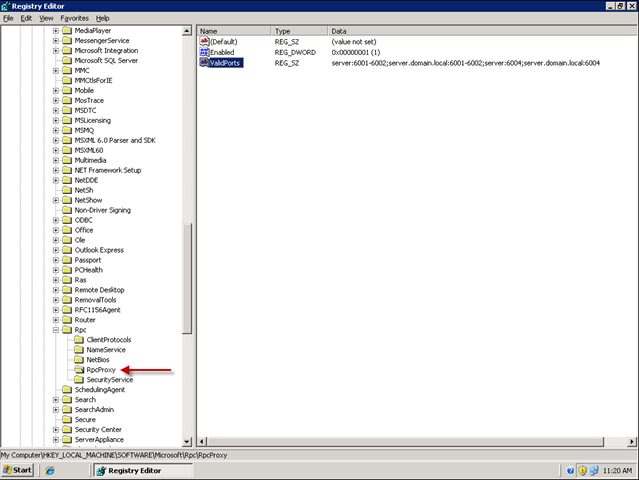The width and height of the screenshot is (639, 480).
Task: Click the Router folder icon
Action: coord(67,320)
